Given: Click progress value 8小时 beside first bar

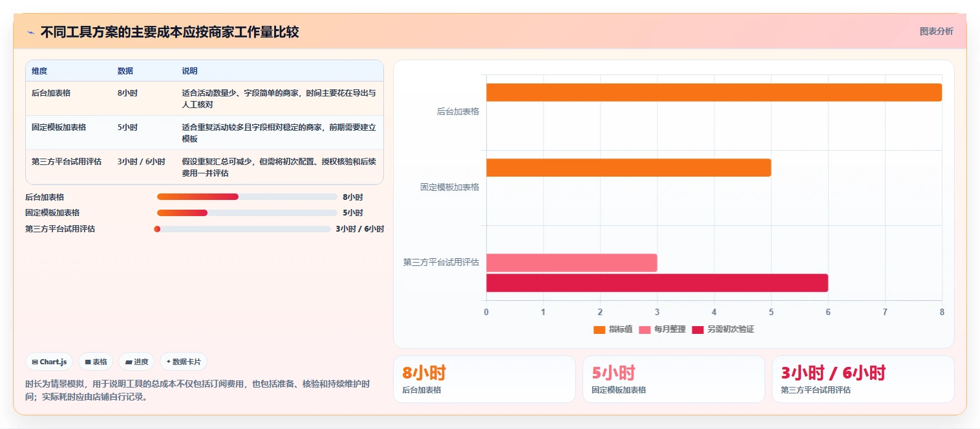Looking at the screenshot, I should pyautogui.click(x=353, y=197).
